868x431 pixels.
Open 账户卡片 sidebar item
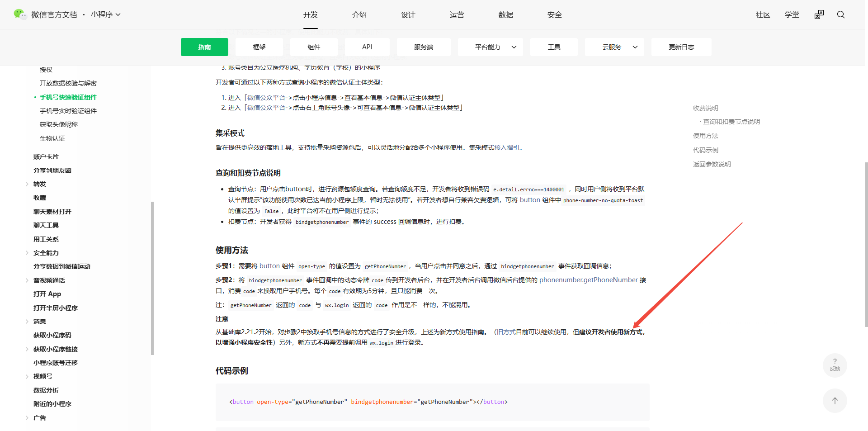(46, 156)
